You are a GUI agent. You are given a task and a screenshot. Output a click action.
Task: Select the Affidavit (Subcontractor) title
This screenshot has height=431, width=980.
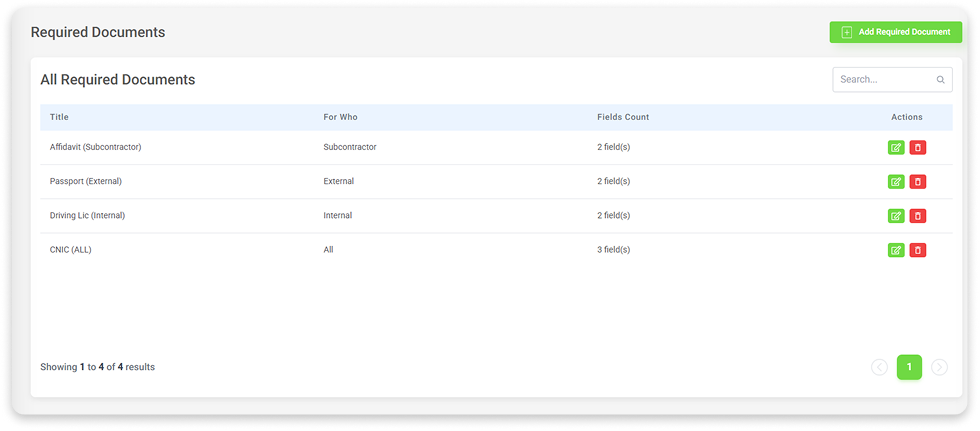tap(96, 147)
